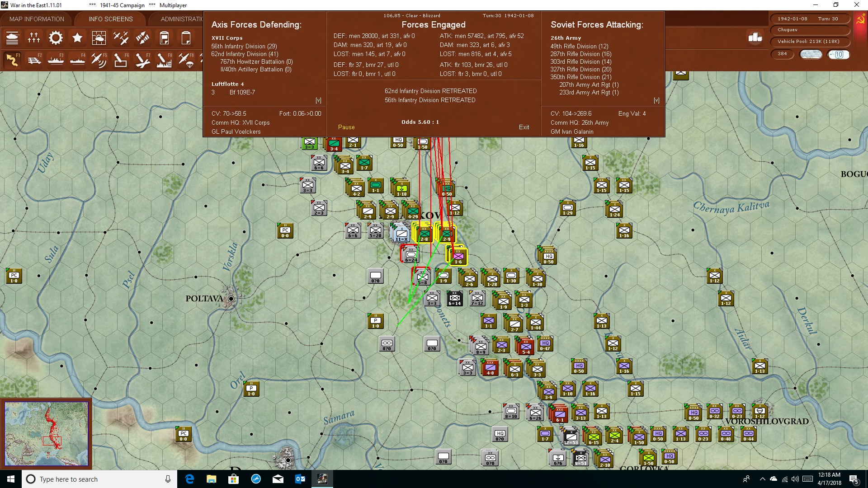Screen dimensions: 868x488
Task: Click the weather map grid icon
Action: pos(99,38)
